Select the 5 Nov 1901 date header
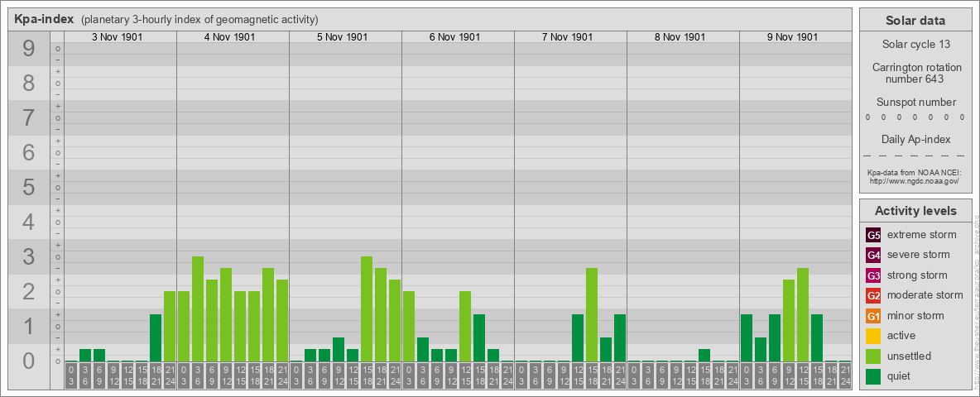 (342, 37)
